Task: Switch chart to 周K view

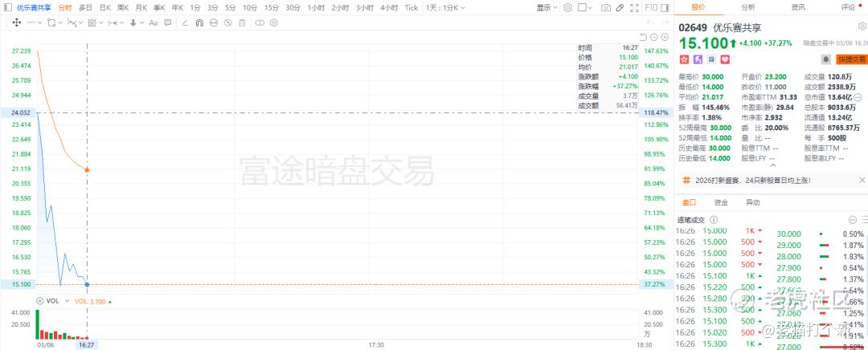Action: tap(123, 8)
